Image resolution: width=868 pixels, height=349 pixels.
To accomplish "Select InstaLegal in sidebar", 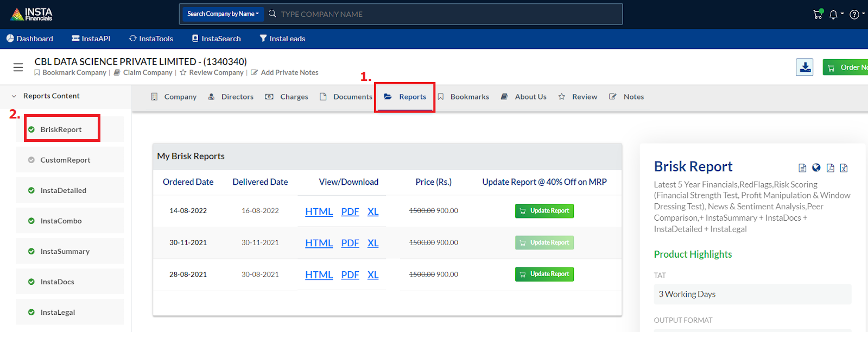I will [69, 312].
